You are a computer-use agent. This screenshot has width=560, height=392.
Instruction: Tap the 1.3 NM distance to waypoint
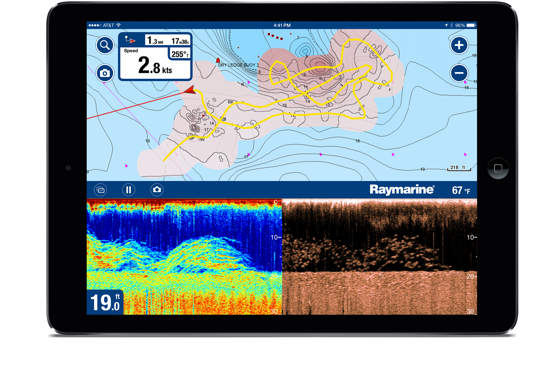tap(155, 41)
